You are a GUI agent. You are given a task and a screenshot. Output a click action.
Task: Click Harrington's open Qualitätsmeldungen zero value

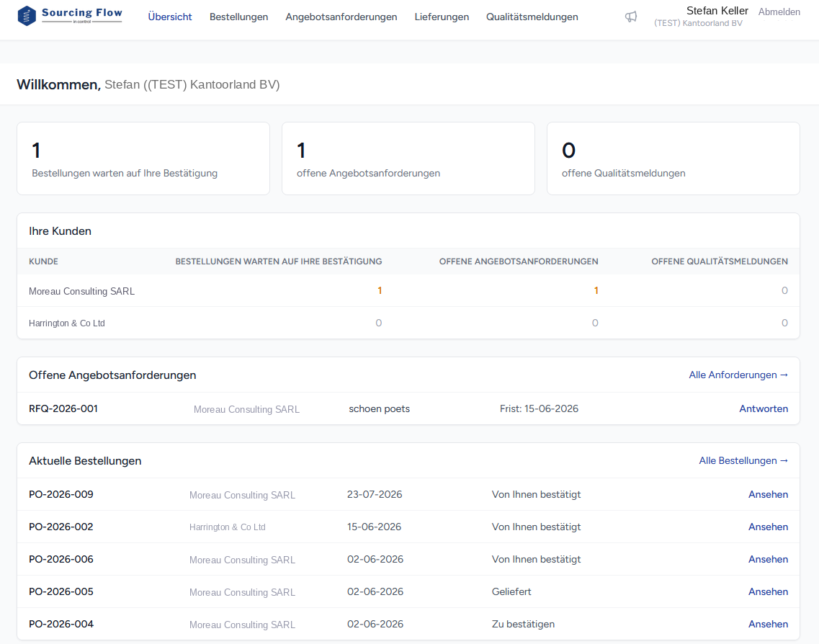point(784,323)
